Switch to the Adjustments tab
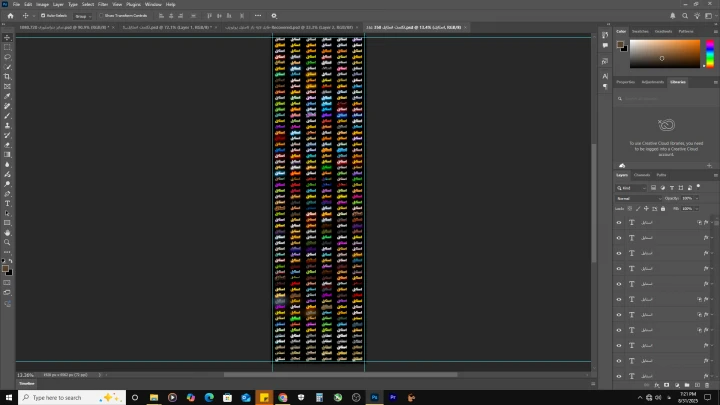 pos(652,82)
